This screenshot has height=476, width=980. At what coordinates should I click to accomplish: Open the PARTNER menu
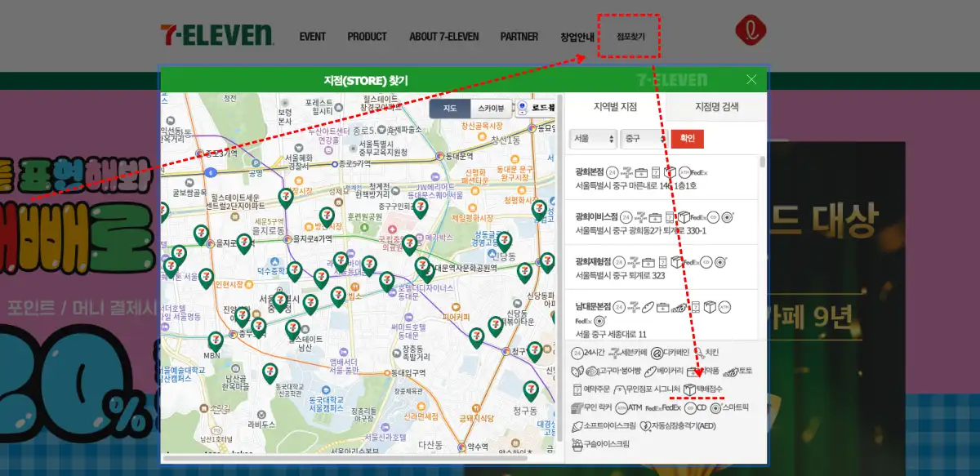coord(519,37)
